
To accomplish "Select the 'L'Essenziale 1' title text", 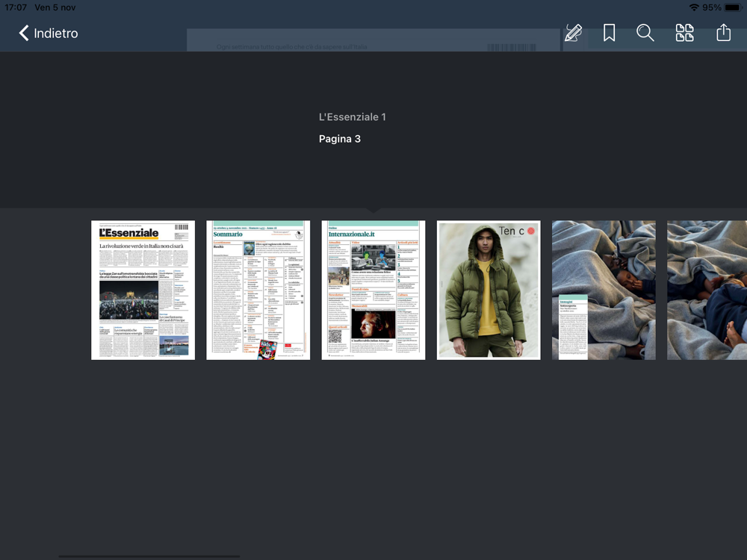I will (x=353, y=117).
